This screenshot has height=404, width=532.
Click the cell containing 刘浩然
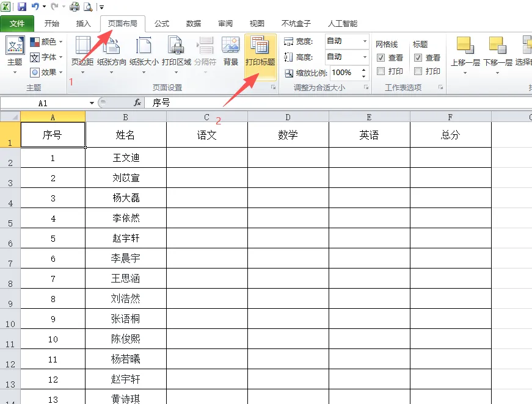tap(126, 298)
